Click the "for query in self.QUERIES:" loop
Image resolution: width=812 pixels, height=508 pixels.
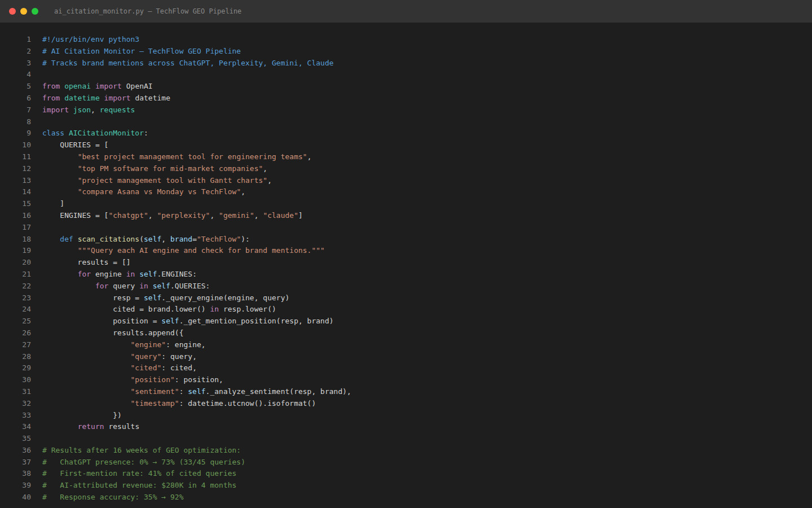click(x=152, y=286)
